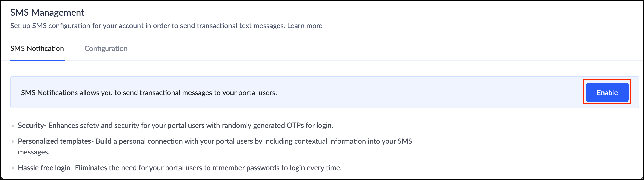The image size is (644, 180).
Task: Click the wrapped 'messages.' line of text
Action: (34, 152)
